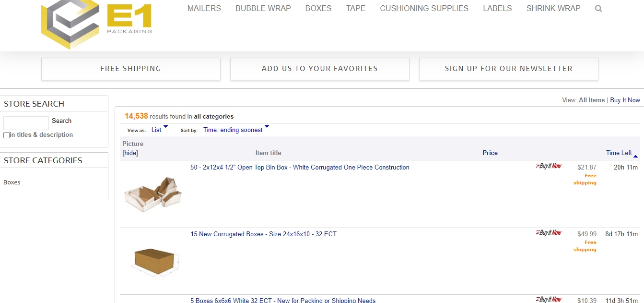644x303 pixels.
Task: Click the search magnifier icon in the navigation
Action: pyautogui.click(x=598, y=9)
